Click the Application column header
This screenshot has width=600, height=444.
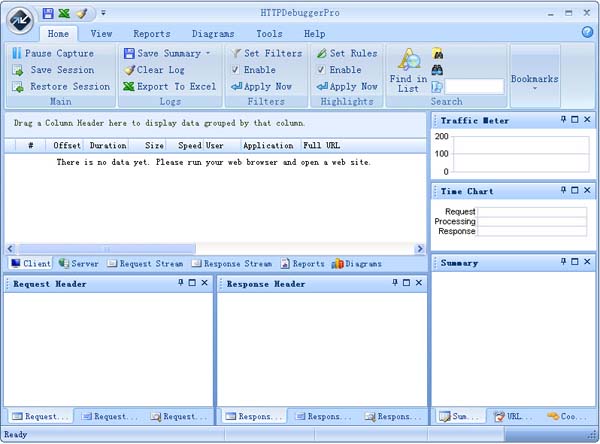(x=268, y=145)
